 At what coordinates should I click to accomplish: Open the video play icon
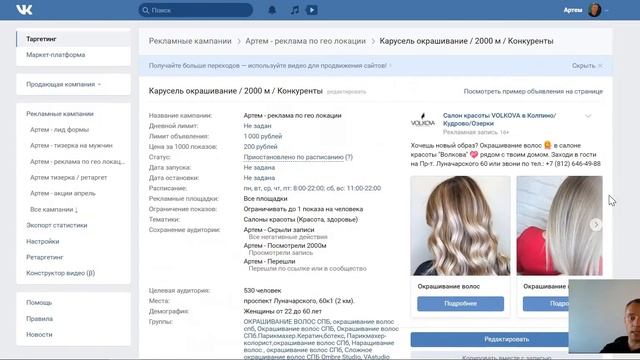(x=311, y=10)
